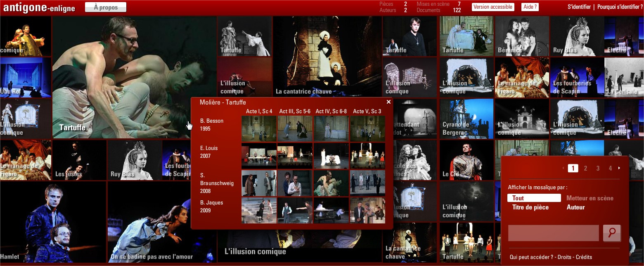Screen dimensions: 644x266
Task: Filter mosaic by 'Titre de pièce'
Action: pos(530,207)
